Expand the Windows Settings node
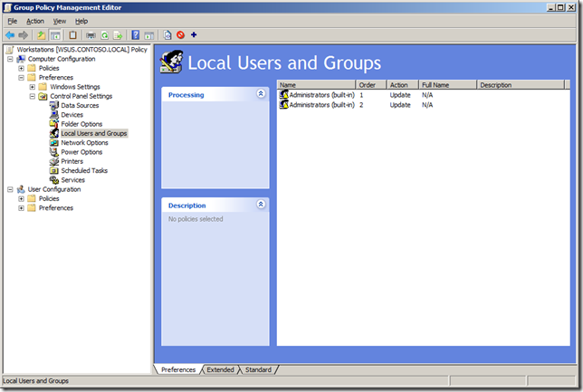Viewport: 583px width, 392px height. [33, 87]
